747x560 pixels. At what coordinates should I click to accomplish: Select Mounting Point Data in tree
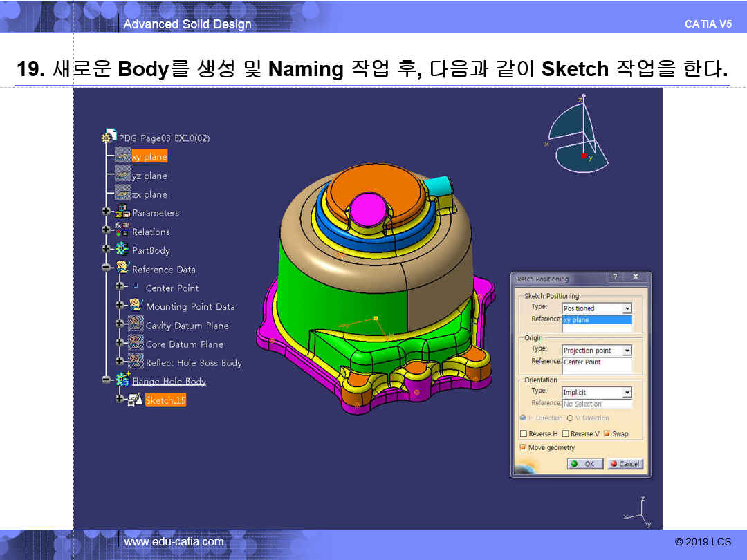190,306
